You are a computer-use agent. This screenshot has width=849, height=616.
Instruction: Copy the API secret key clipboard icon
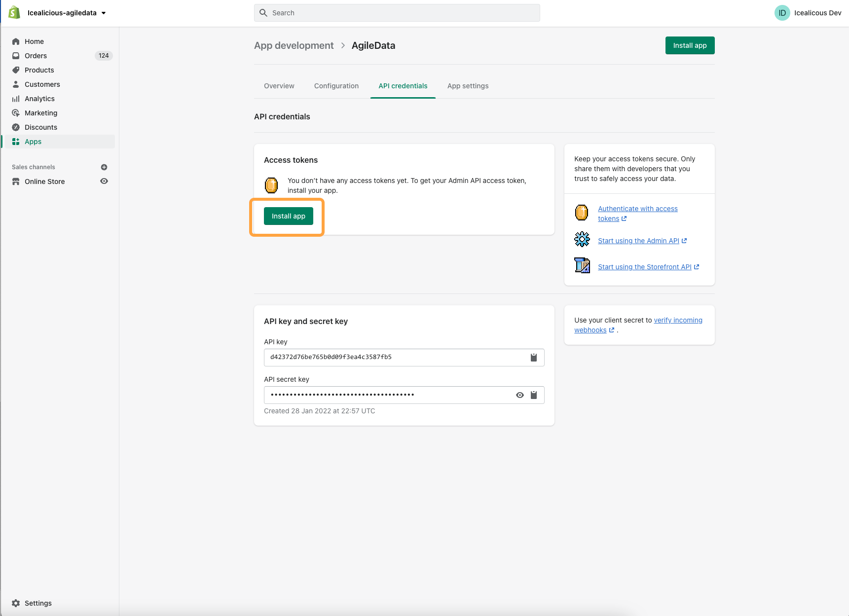click(x=534, y=395)
